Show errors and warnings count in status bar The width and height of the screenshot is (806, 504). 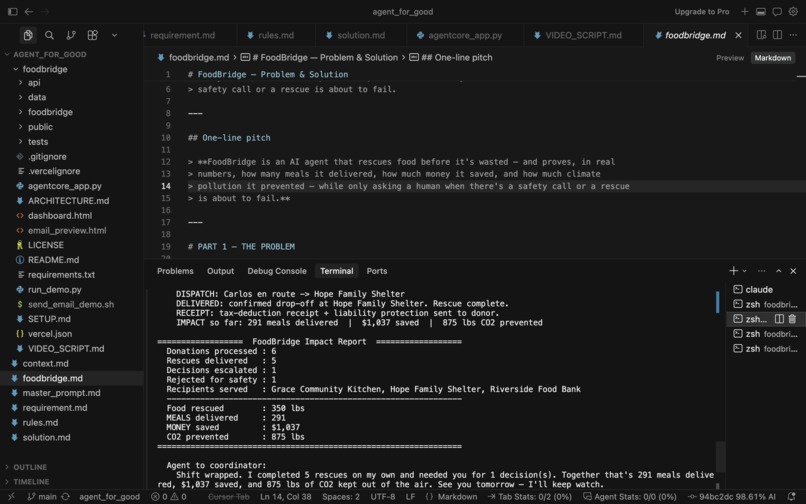[x=169, y=496]
